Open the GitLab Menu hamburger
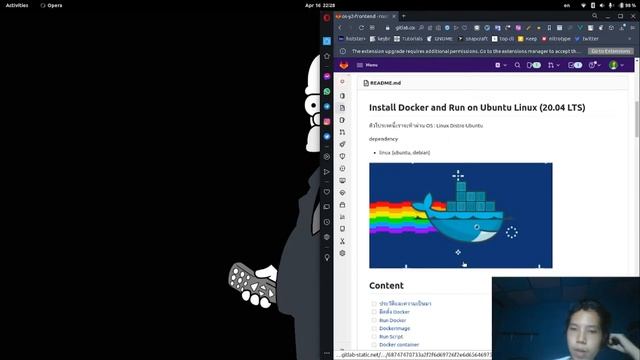Screen dimensions: 640x360 pos(367,65)
